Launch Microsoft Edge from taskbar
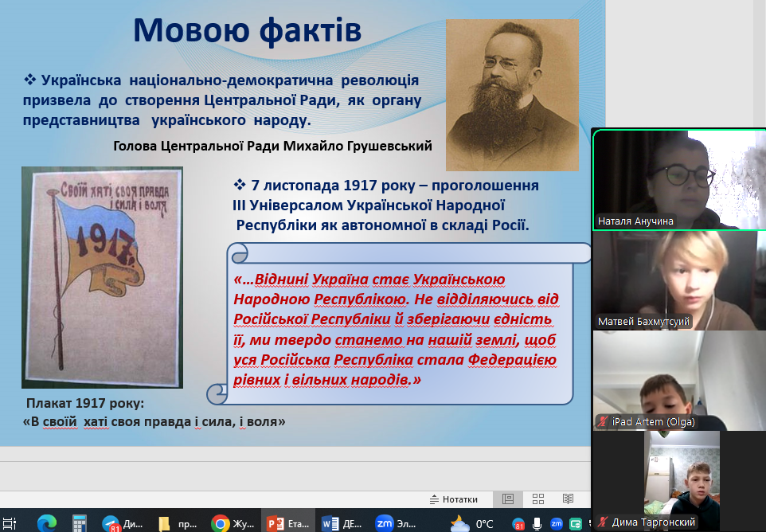766x532 pixels. (47, 523)
